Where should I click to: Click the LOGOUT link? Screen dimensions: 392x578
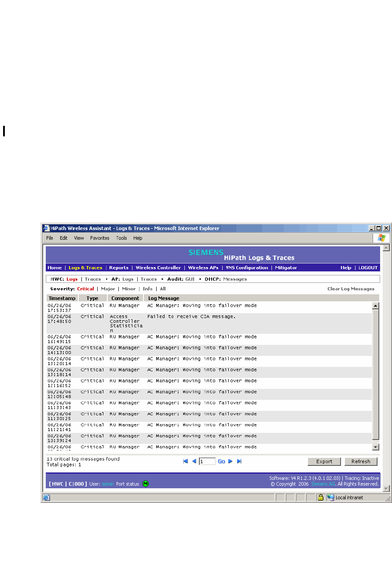(x=368, y=267)
